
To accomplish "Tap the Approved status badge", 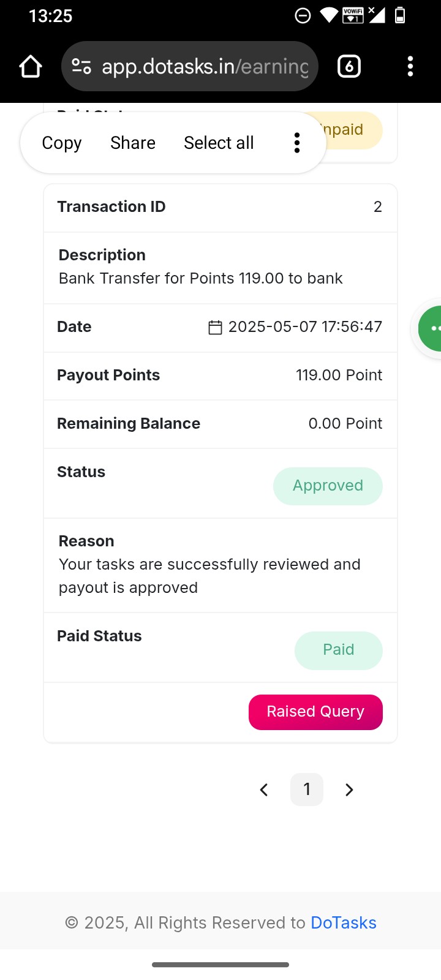I will coord(328,486).
